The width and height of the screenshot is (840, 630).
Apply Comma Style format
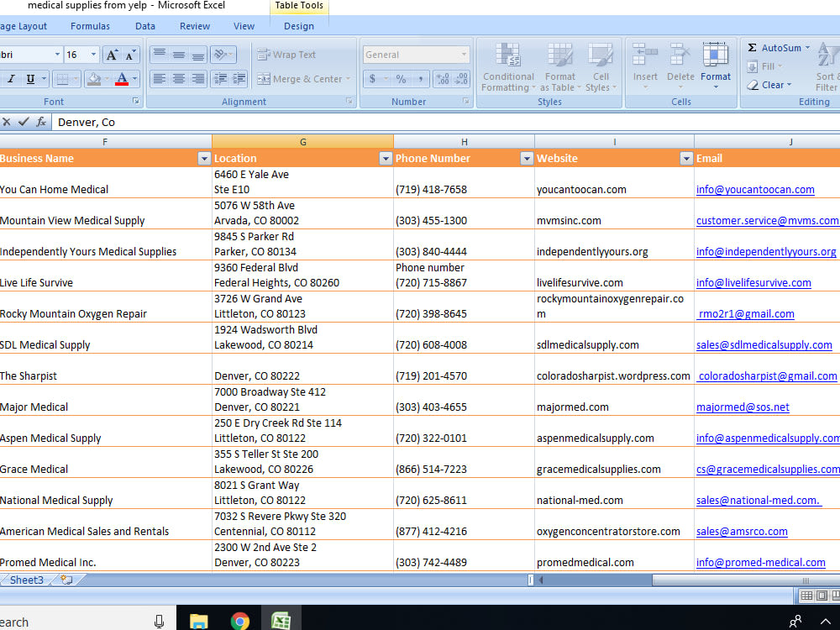coord(421,79)
